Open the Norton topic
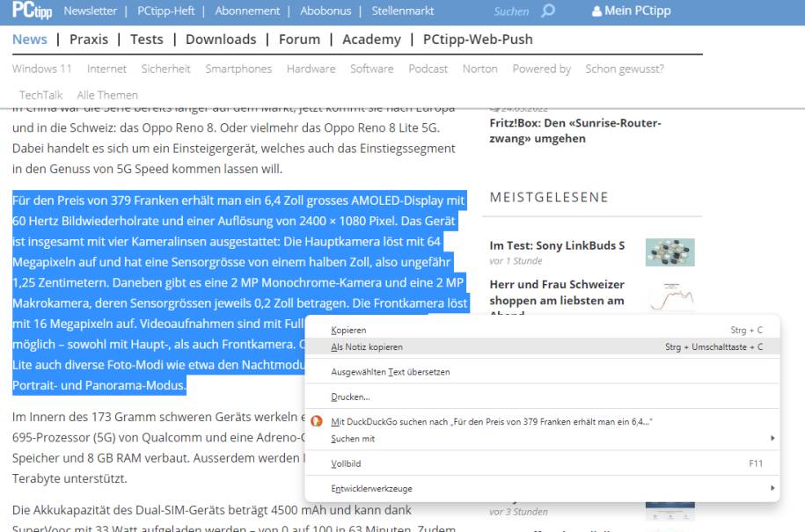 click(480, 69)
